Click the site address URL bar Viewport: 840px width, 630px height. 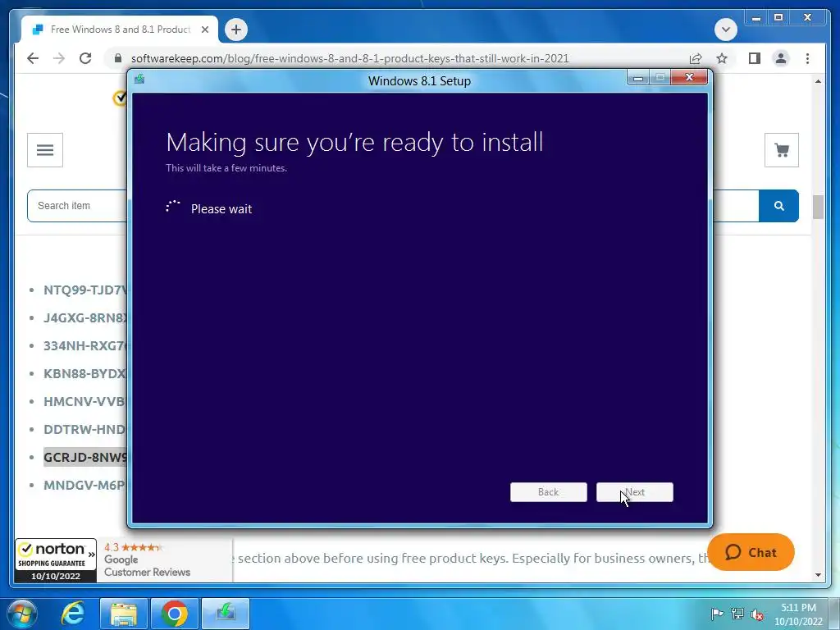[349, 58]
